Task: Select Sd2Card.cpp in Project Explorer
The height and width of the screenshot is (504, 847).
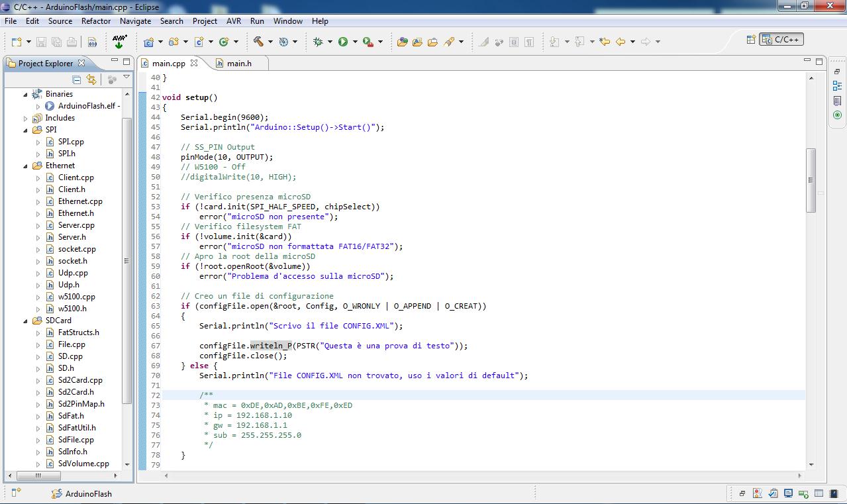Action: [x=80, y=380]
